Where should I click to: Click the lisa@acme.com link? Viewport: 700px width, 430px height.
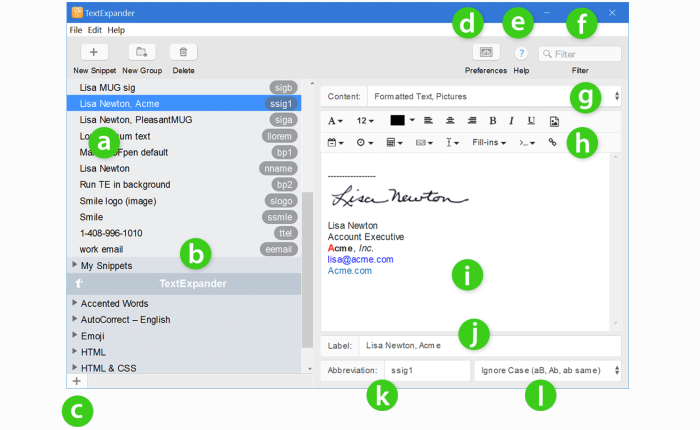pyautogui.click(x=360, y=259)
